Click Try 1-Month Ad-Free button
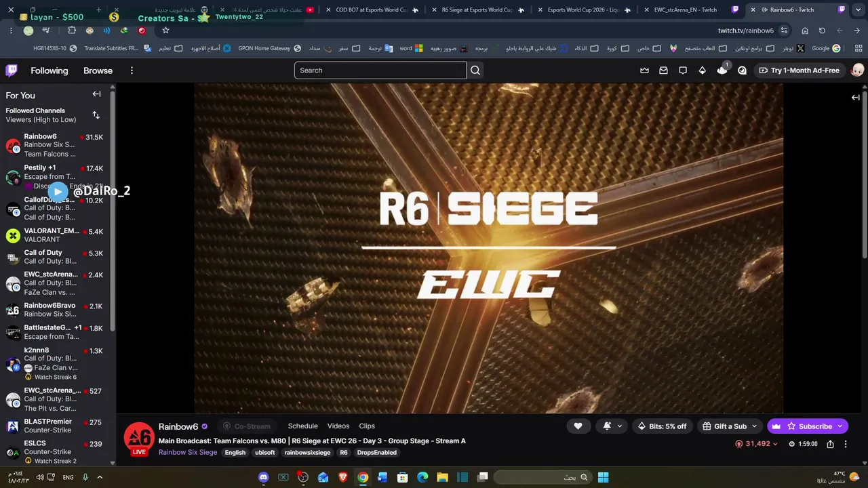The width and height of the screenshot is (868, 488). pos(799,70)
